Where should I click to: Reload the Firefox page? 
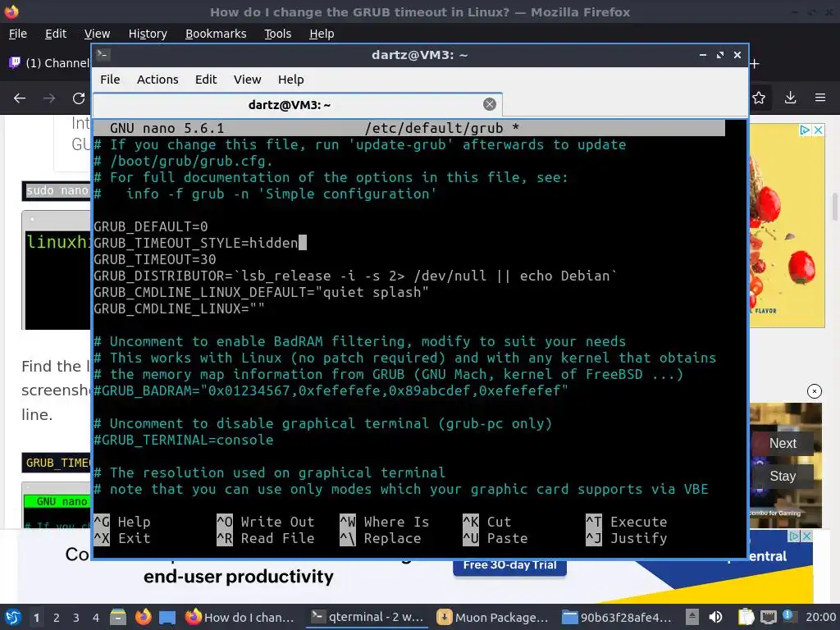click(x=79, y=98)
